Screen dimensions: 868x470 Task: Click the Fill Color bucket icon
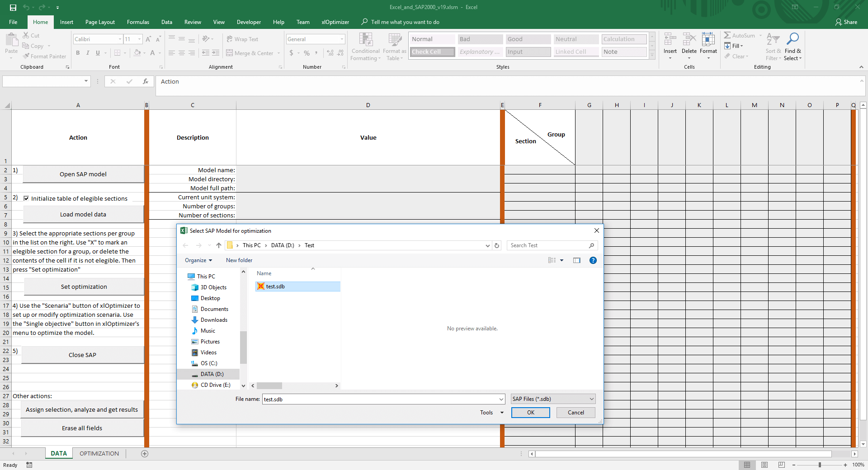point(137,53)
